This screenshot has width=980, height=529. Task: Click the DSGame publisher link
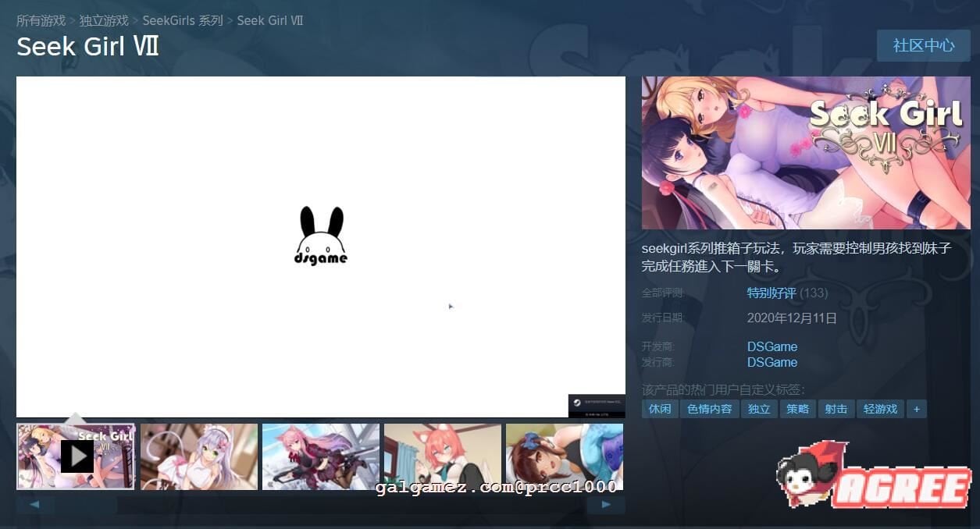[x=772, y=362]
